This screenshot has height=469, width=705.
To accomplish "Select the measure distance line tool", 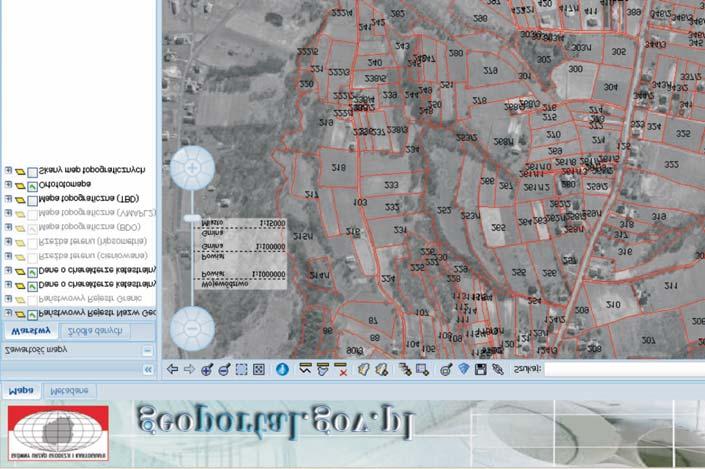I will (305, 369).
